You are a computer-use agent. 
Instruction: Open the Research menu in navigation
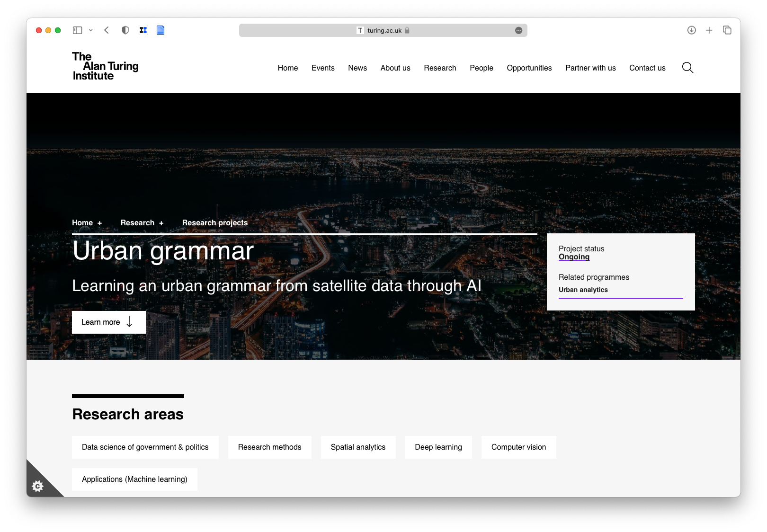[x=440, y=68]
